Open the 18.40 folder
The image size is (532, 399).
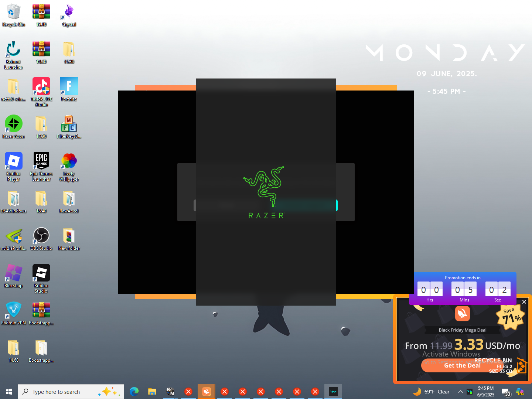coord(41,202)
